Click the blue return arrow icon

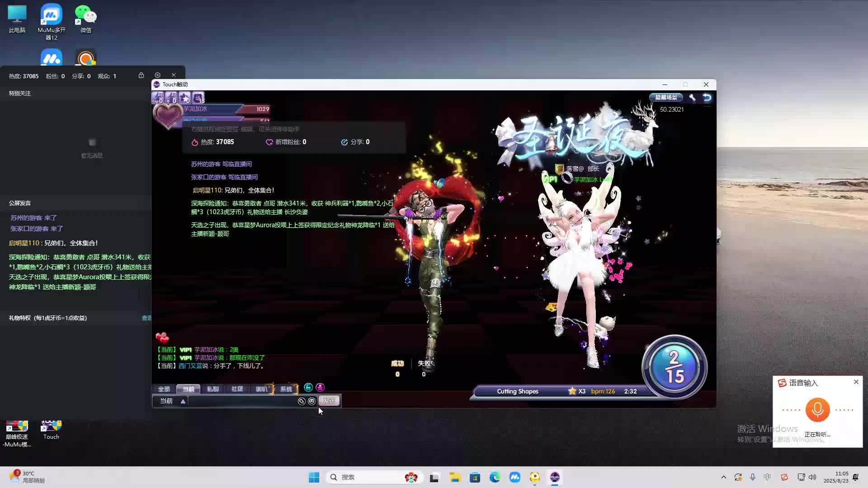tap(707, 97)
